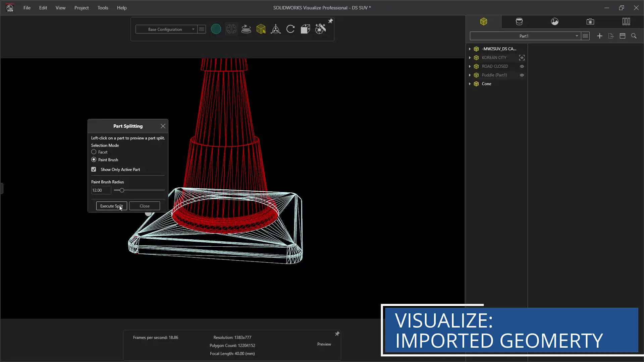Close the Part Splitting dialog with X
The width and height of the screenshot is (644, 362).
[x=163, y=126]
